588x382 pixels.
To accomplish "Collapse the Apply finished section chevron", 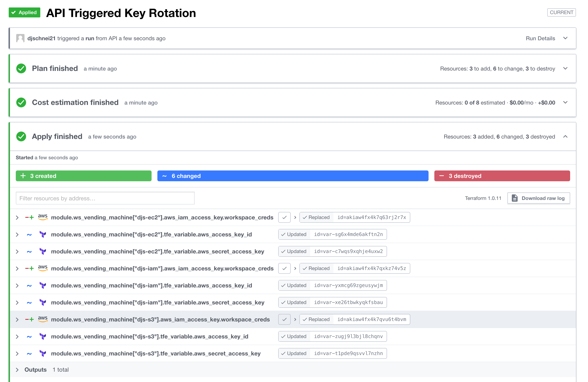I will click(x=566, y=136).
